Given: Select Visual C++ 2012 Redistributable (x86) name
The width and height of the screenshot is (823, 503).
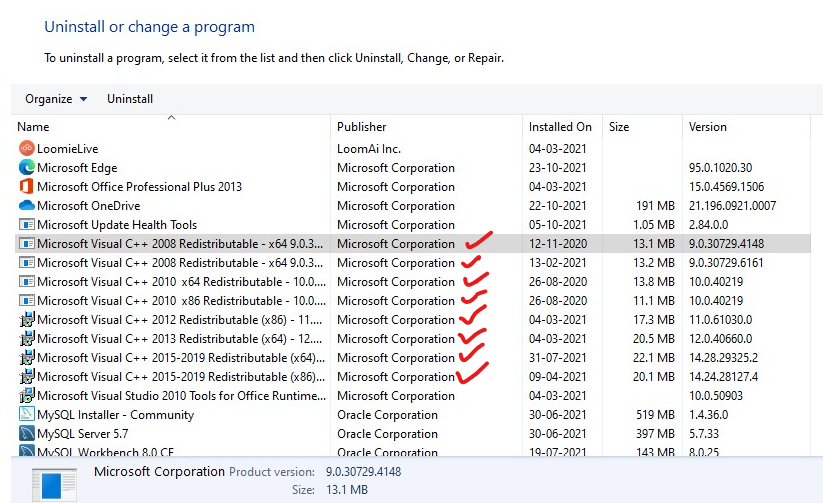Looking at the screenshot, I should point(180,320).
